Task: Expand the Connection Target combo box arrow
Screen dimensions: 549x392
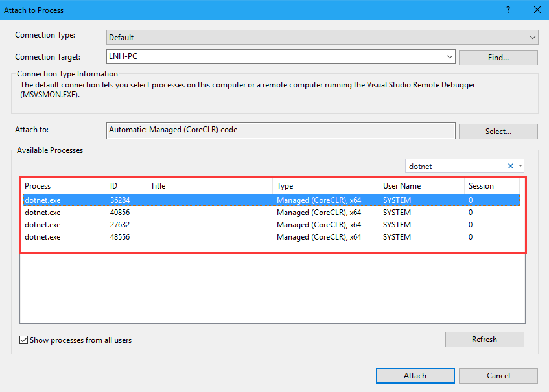Action: click(450, 57)
